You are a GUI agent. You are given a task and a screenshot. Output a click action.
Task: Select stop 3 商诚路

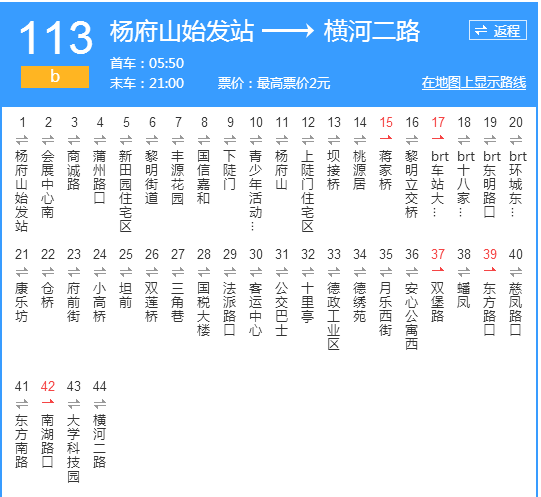73,170
